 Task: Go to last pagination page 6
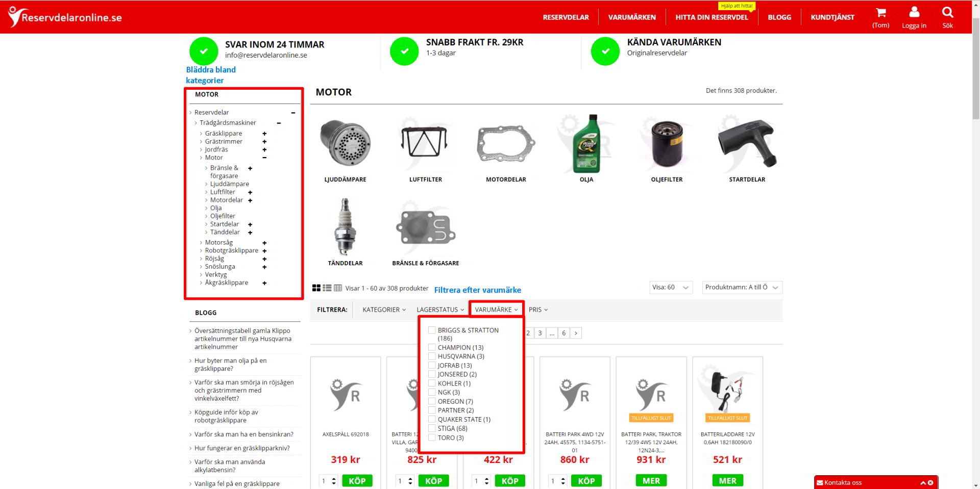(564, 333)
